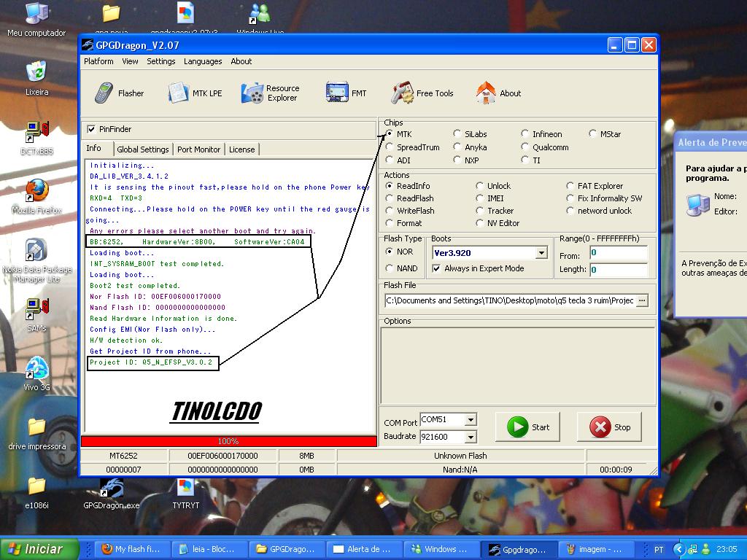747x560 pixels.
Task: Click the Range Length input field
Action: [619, 270]
